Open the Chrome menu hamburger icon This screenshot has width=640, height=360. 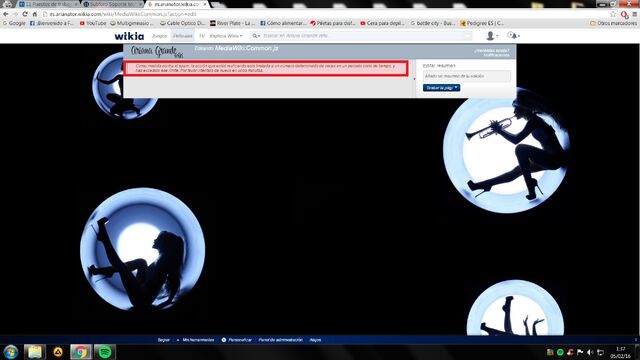point(635,14)
